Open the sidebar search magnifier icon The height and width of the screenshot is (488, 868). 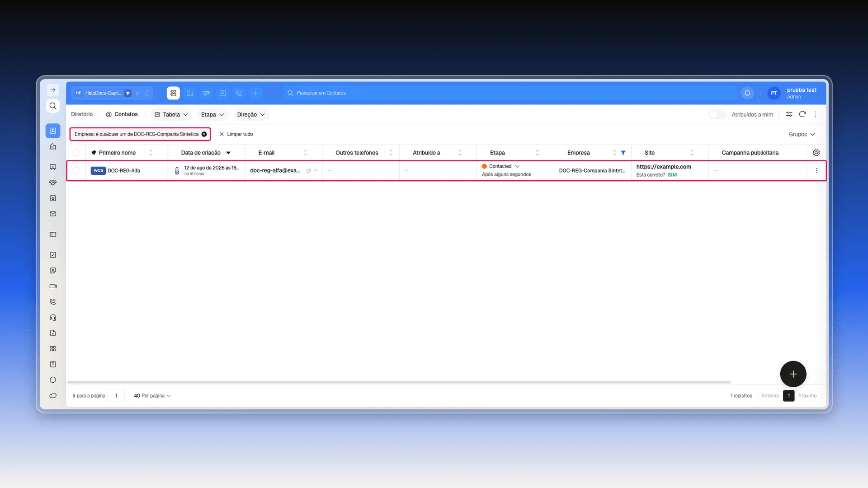point(53,106)
